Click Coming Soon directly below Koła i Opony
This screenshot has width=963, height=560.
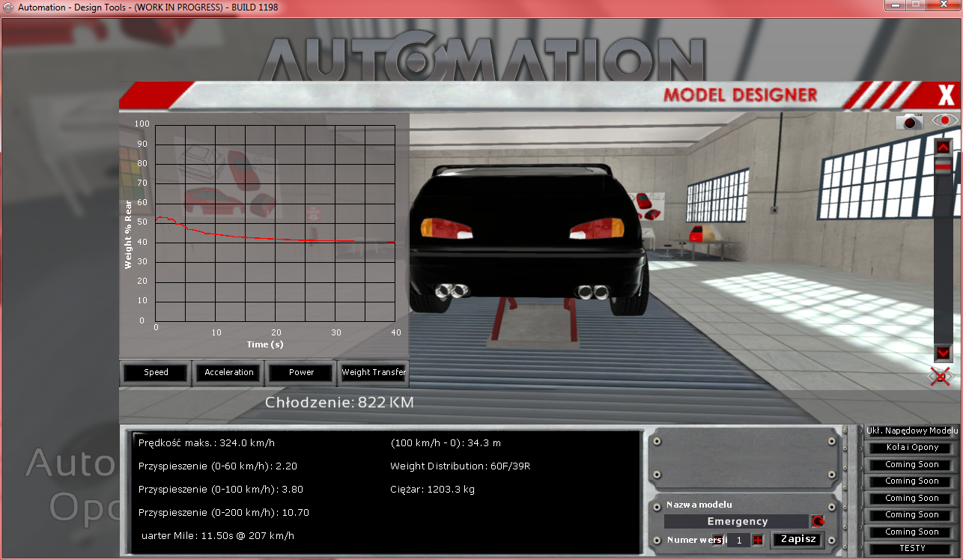point(912,464)
